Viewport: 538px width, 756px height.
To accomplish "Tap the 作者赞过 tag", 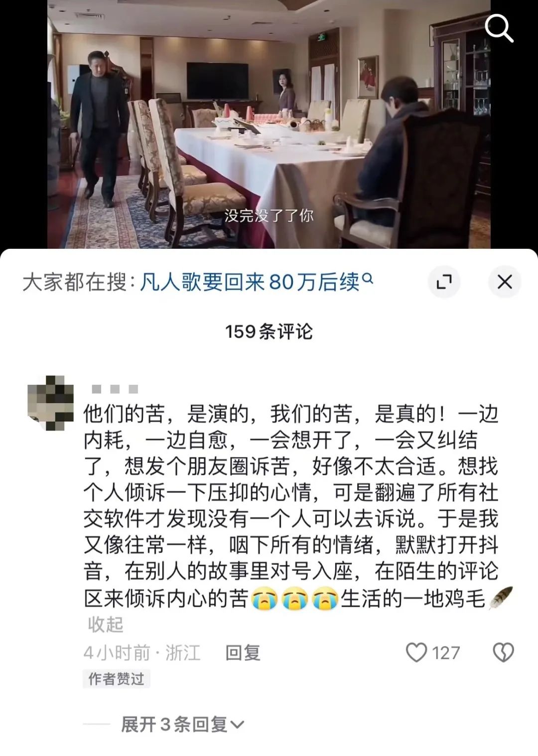I will tap(116, 679).
